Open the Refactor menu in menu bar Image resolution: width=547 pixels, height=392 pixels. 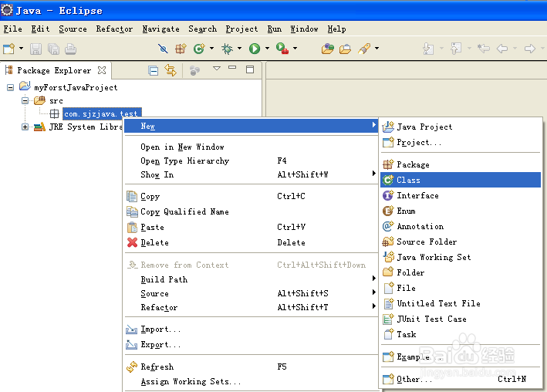pos(114,29)
